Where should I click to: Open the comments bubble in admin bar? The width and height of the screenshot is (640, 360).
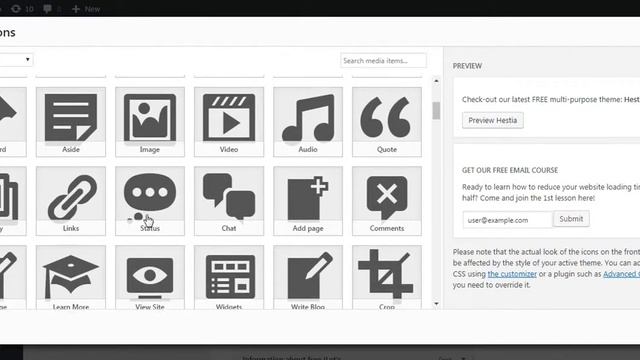point(52,9)
